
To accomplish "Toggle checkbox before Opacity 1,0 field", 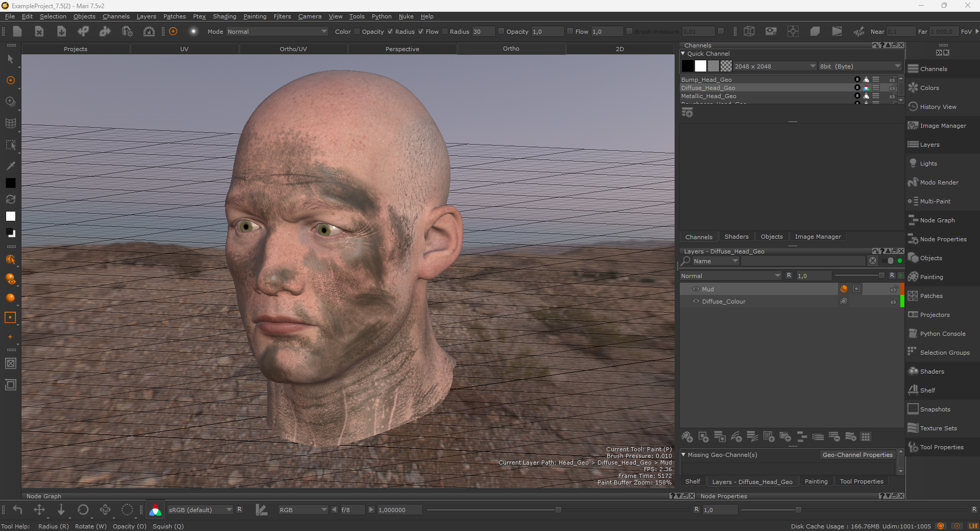I will click(x=501, y=31).
